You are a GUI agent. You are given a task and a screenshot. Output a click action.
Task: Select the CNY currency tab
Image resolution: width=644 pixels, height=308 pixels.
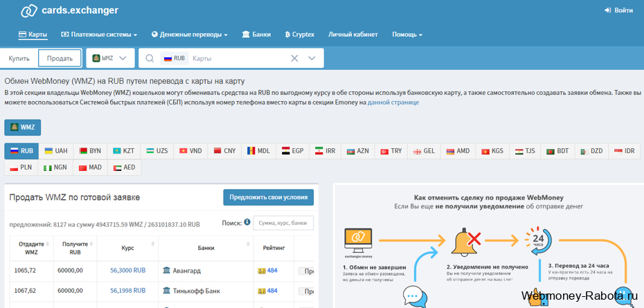(x=224, y=151)
